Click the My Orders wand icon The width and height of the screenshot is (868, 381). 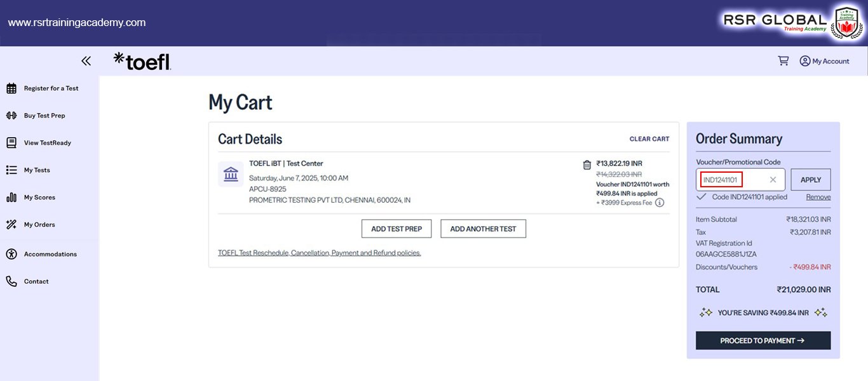pos(11,225)
